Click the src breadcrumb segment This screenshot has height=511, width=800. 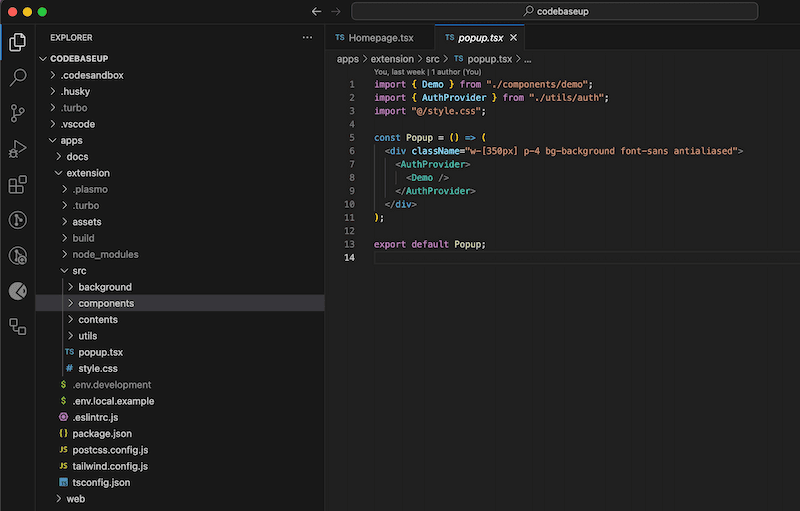432,59
